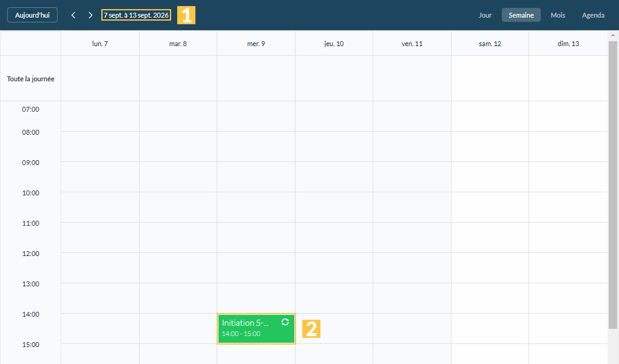Click the 09:00 time label

click(31, 162)
